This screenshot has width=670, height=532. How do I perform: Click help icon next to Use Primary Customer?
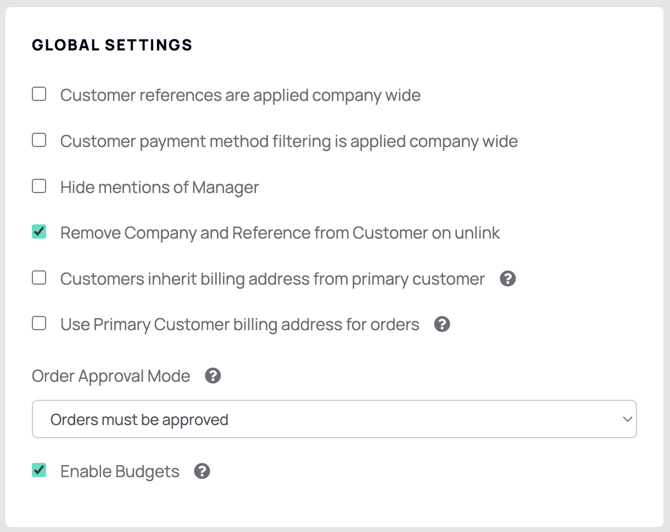(x=442, y=324)
